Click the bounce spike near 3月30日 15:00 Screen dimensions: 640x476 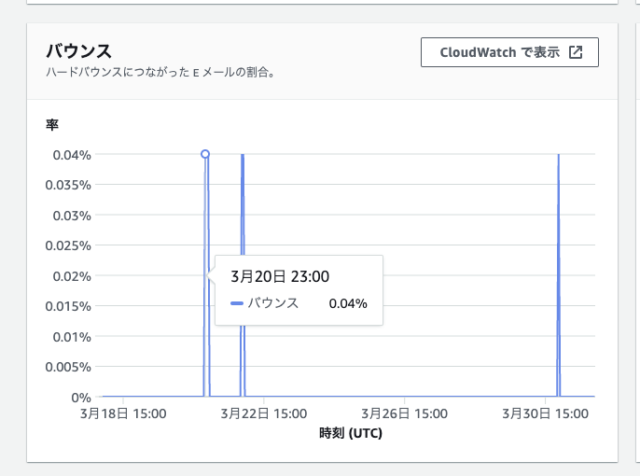(558, 275)
